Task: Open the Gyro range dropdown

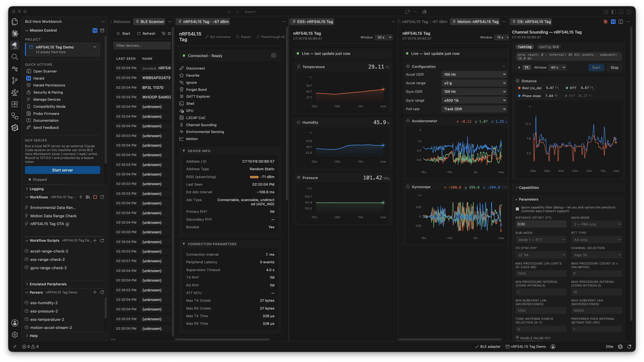Action: click(474, 100)
